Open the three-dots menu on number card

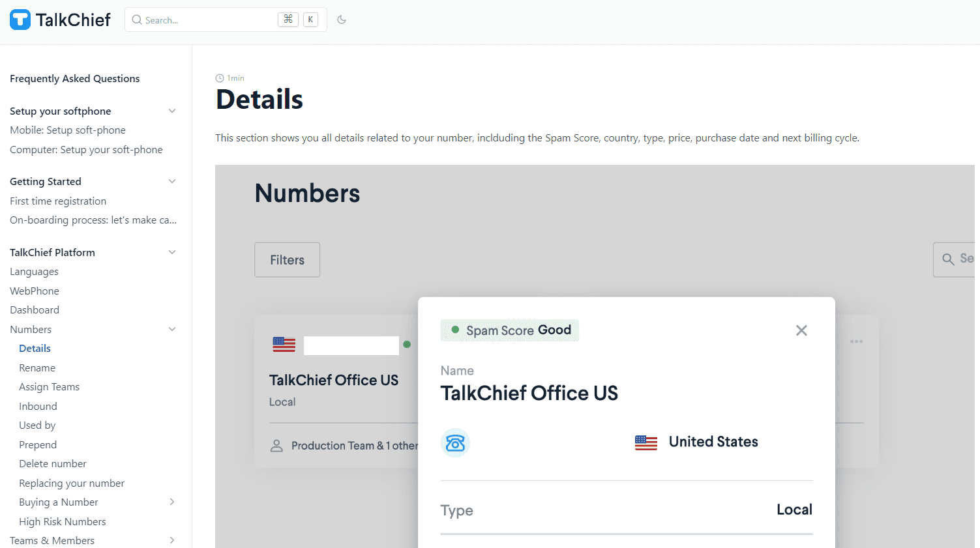click(x=856, y=341)
